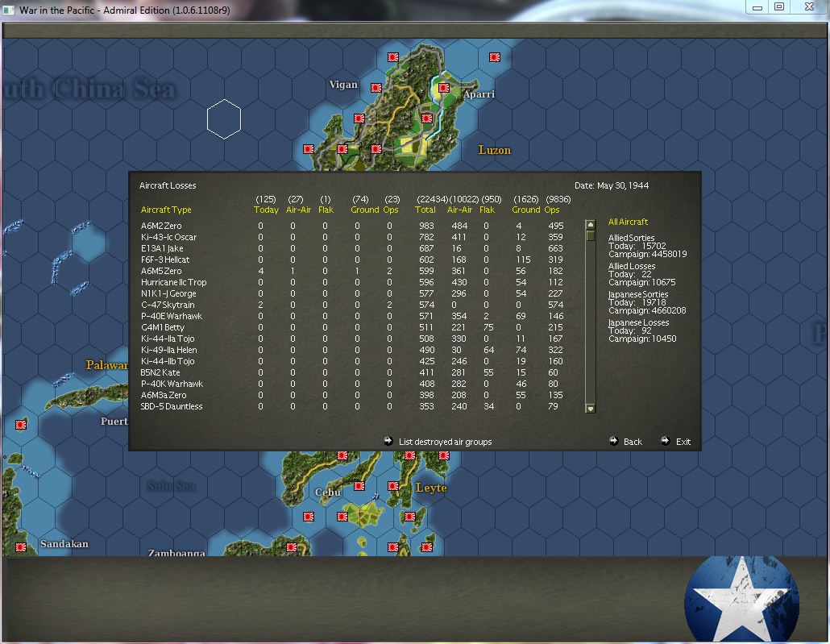
Task: Click the game window title bar icon
Action: (x=9, y=10)
